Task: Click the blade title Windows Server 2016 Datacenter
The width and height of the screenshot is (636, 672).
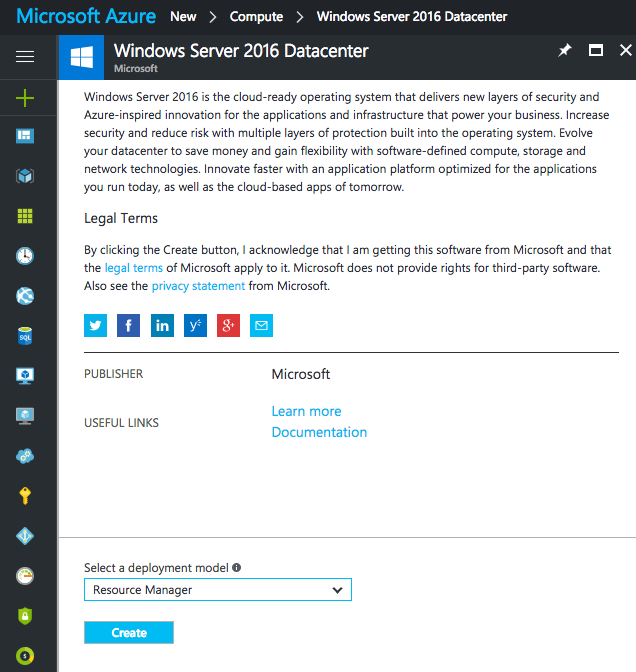Action: [241, 51]
